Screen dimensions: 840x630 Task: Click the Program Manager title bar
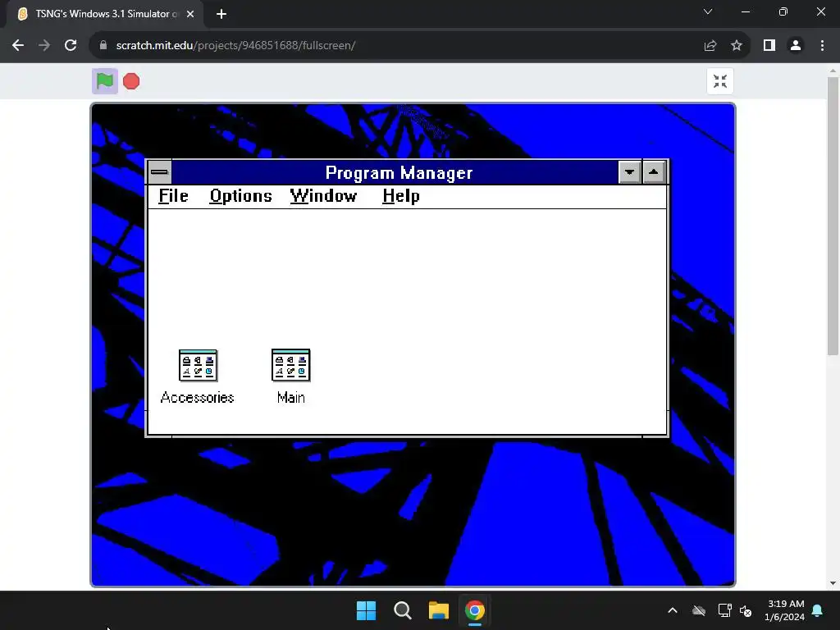(395, 172)
